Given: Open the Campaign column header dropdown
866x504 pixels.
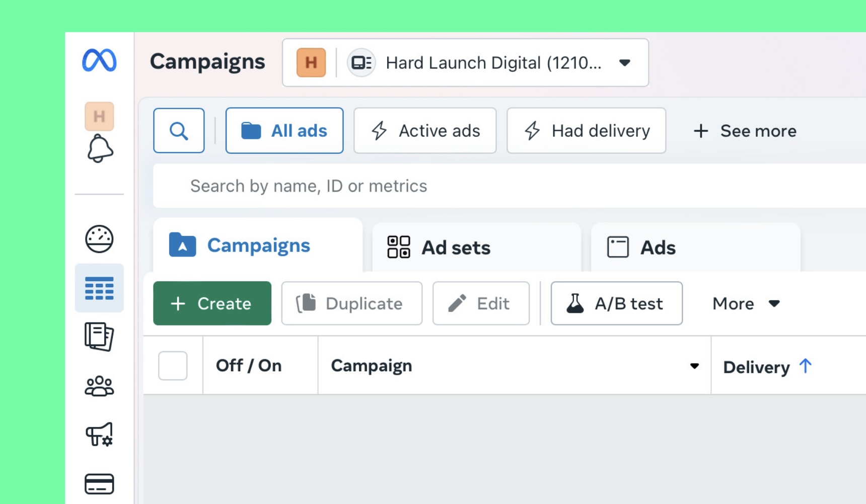Looking at the screenshot, I should pyautogui.click(x=695, y=366).
